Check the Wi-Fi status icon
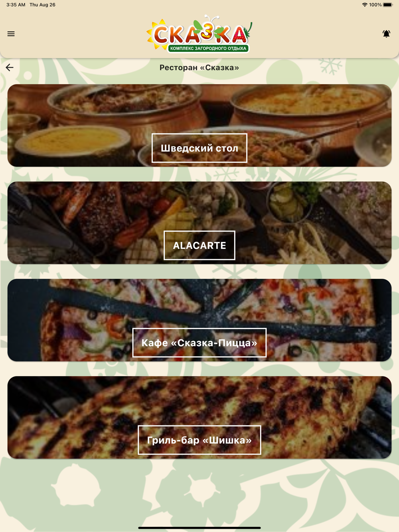 [364, 5]
